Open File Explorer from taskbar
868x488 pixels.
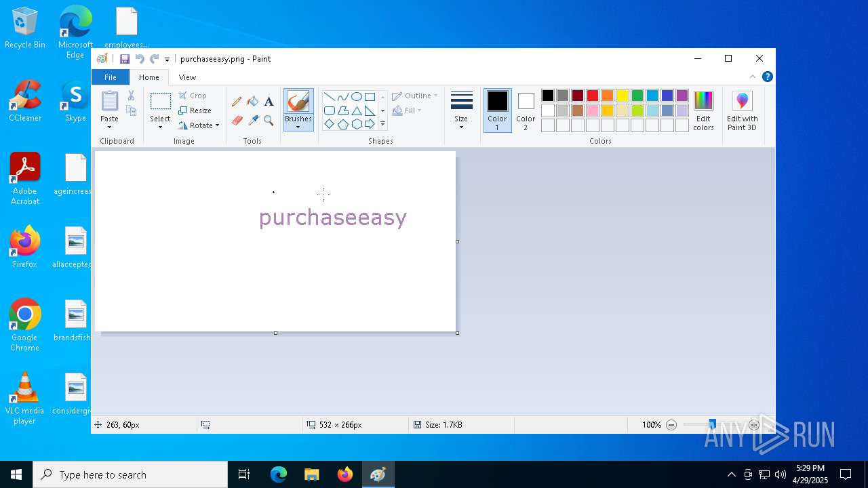pos(311,474)
